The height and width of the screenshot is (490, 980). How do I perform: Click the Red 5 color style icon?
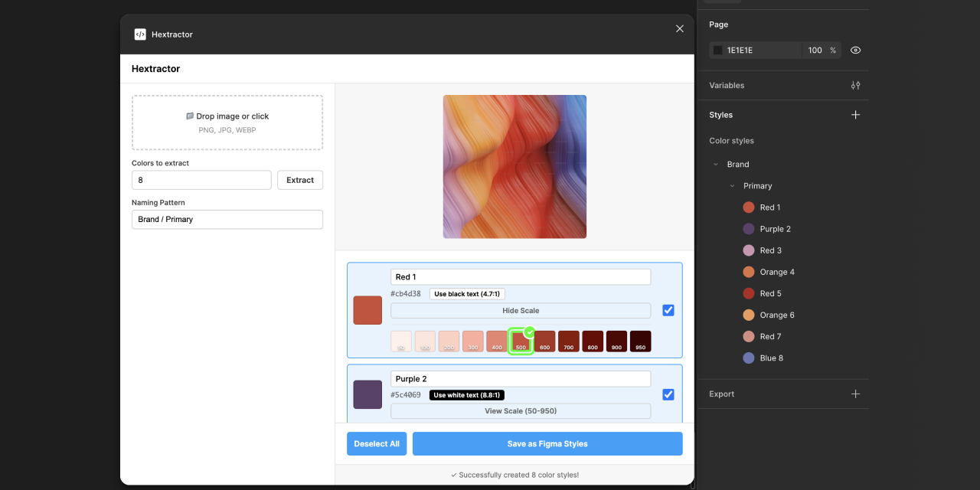pos(748,293)
